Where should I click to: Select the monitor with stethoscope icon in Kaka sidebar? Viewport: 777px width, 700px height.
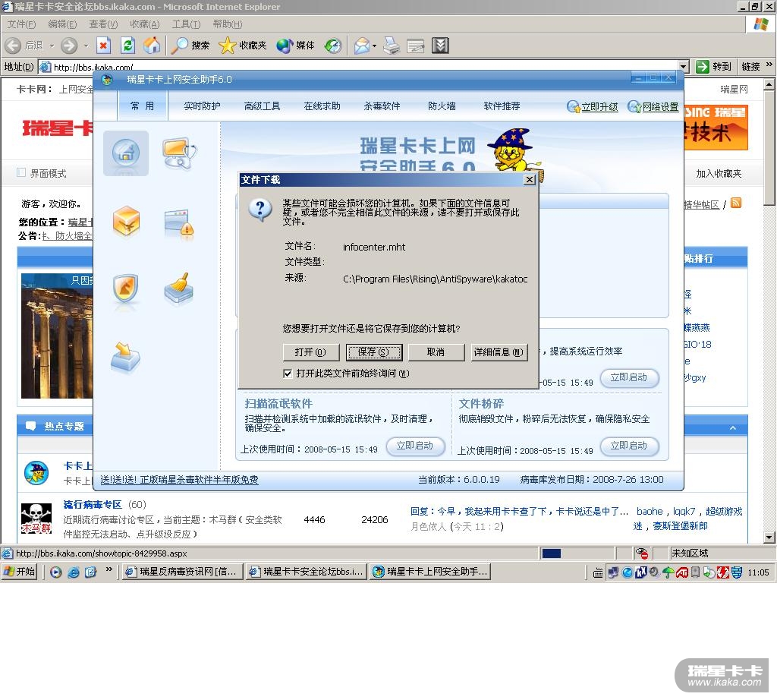coord(179,153)
